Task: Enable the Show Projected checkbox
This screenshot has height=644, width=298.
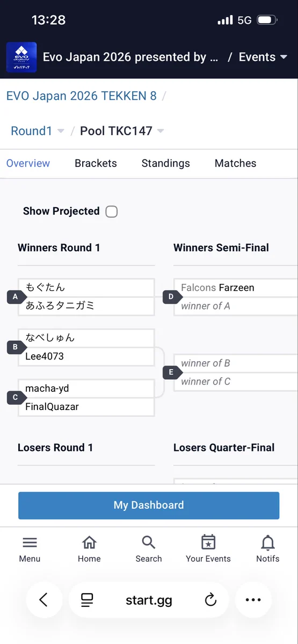Action: (111, 211)
